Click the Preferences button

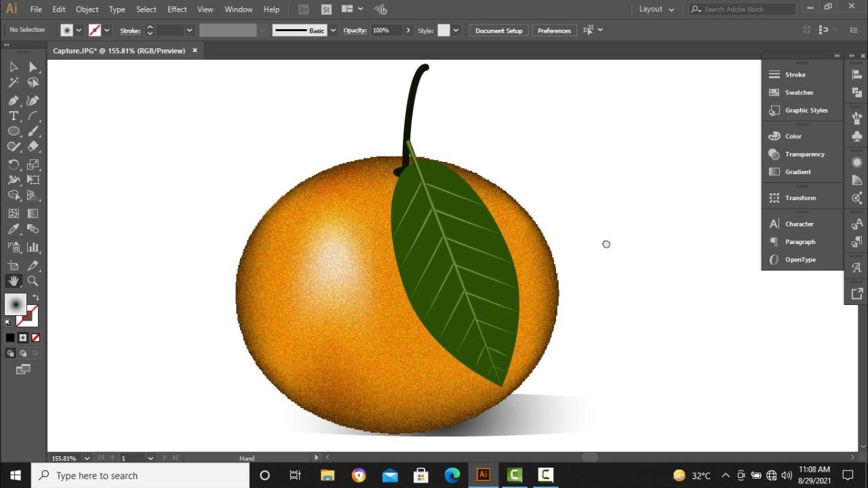554,30
